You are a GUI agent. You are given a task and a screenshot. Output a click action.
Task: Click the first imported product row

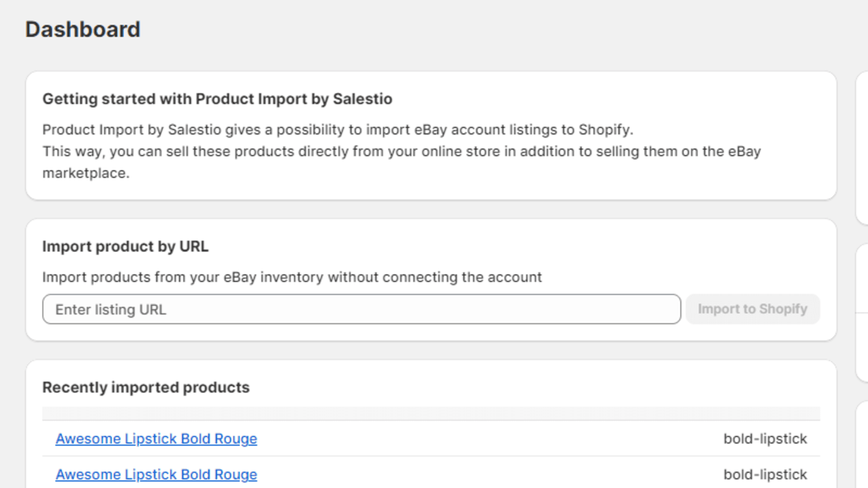coord(431,439)
